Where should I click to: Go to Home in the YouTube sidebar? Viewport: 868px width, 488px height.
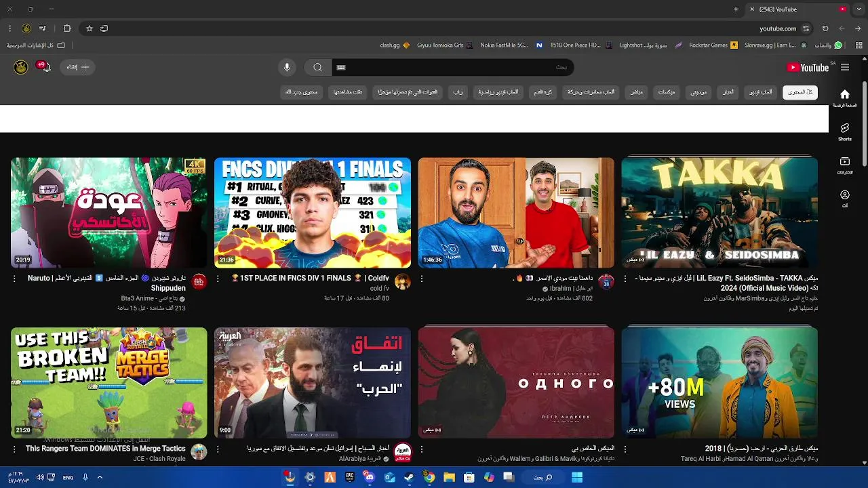844,98
